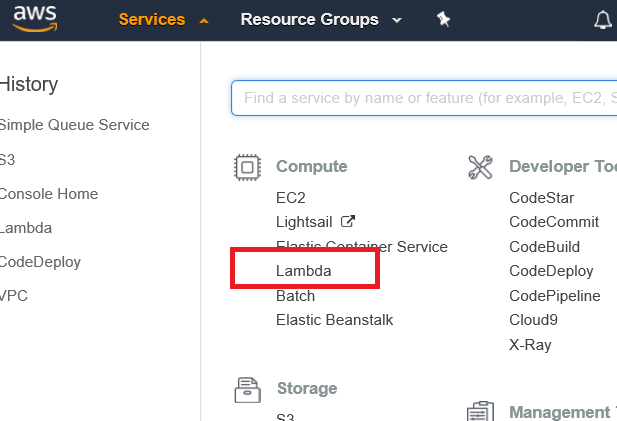Open notifications bell icon
Screen dimensions: 617x421
coord(603,20)
